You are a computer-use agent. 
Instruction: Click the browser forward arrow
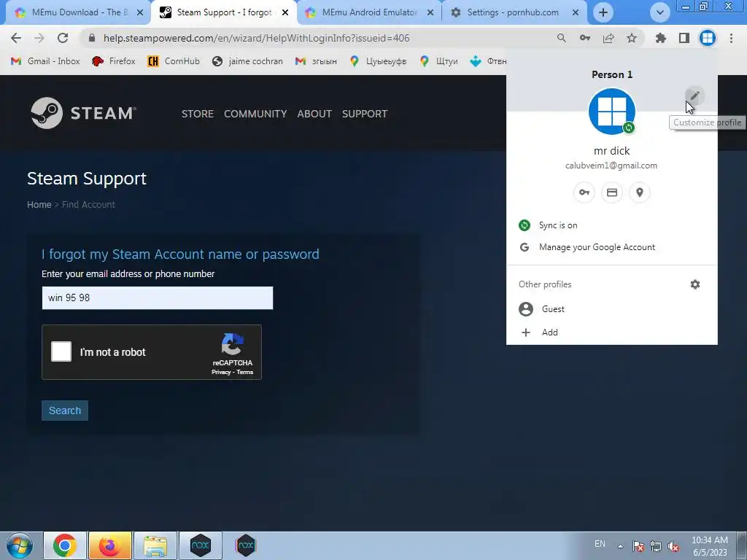click(39, 38)
